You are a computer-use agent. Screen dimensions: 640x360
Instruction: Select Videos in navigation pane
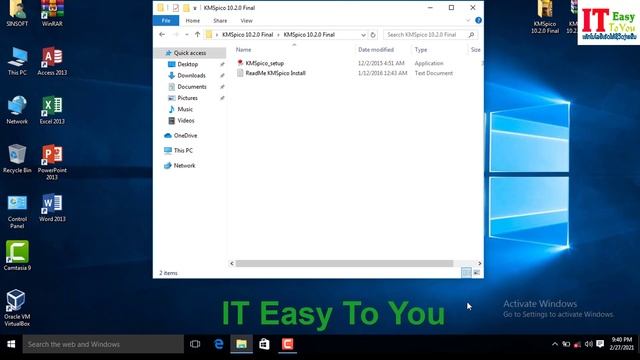(186, 120)
